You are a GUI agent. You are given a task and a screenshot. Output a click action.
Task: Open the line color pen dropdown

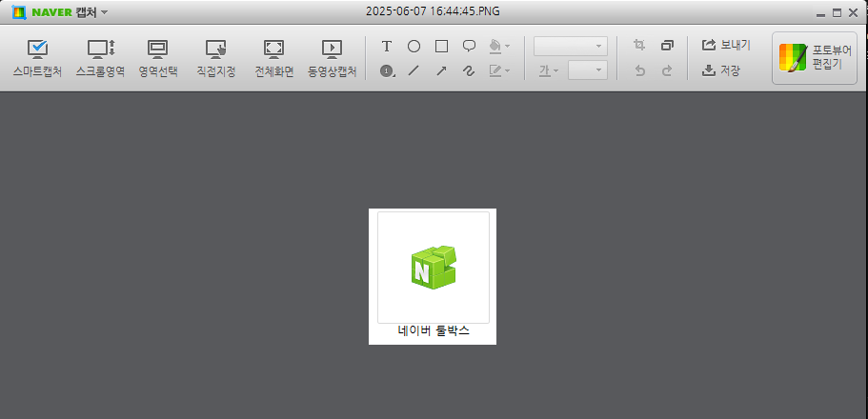click(x=499, y=70)
